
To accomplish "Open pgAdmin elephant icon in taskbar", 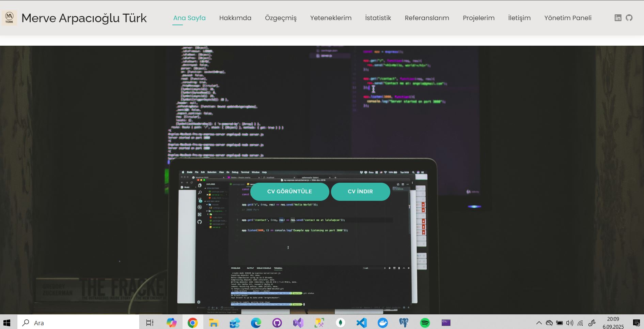I will 404,323.
